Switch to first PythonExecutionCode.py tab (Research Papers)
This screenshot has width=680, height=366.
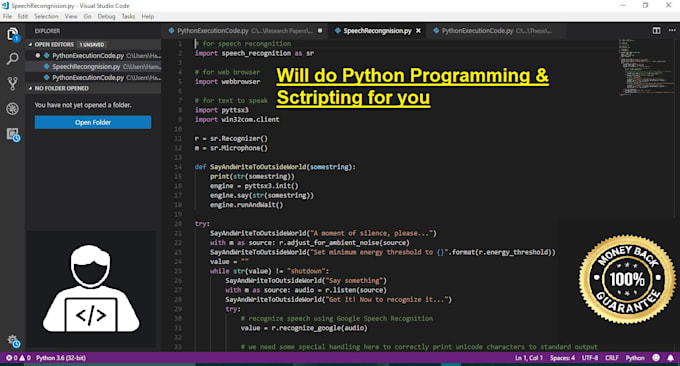(x=245, y=31)
